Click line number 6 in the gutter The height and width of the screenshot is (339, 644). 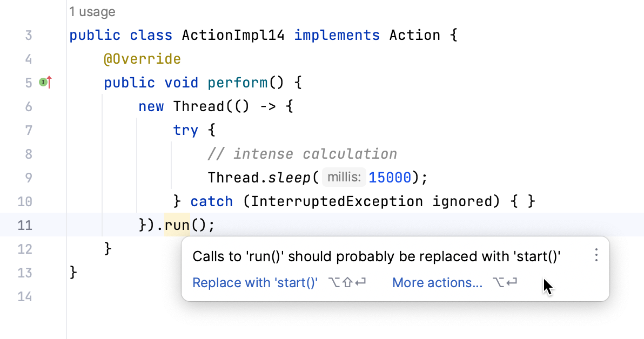[x=28, y=107]
